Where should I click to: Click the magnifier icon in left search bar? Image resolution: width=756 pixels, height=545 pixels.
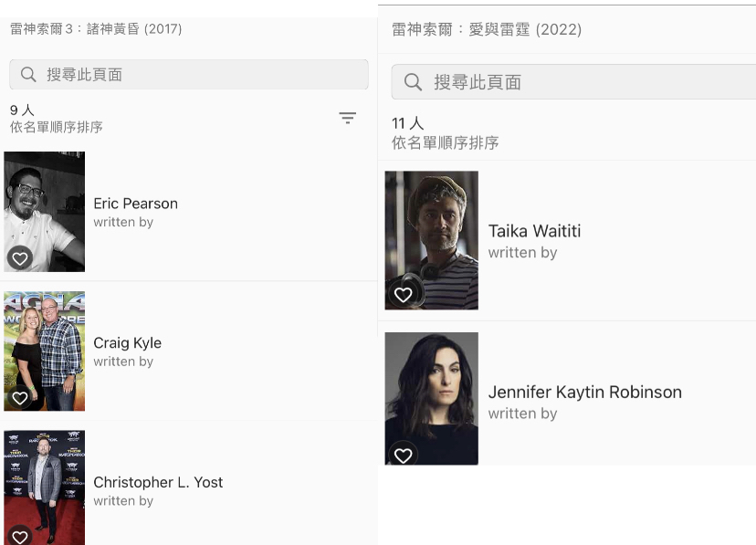click(x=28, y=75)
